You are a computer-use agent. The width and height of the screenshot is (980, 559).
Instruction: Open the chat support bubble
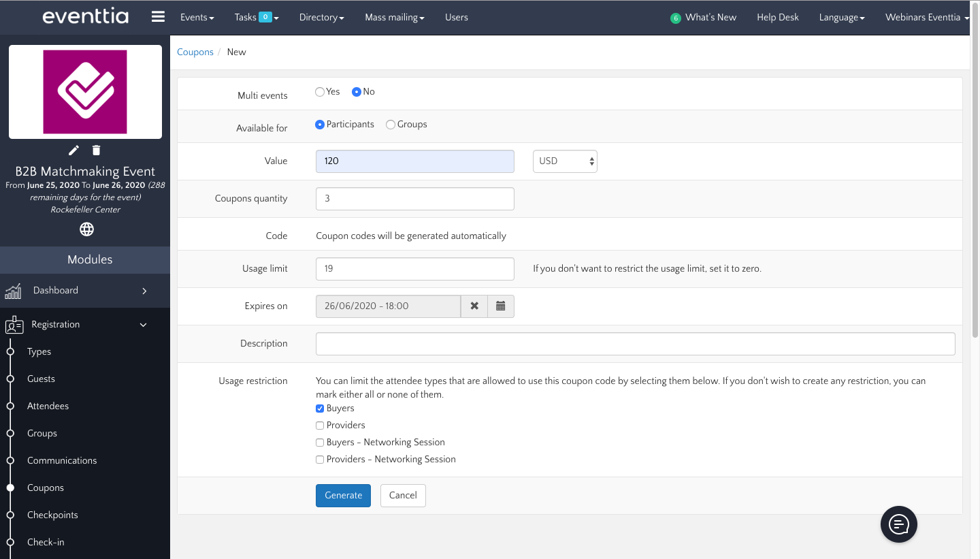tap(898, 524)
